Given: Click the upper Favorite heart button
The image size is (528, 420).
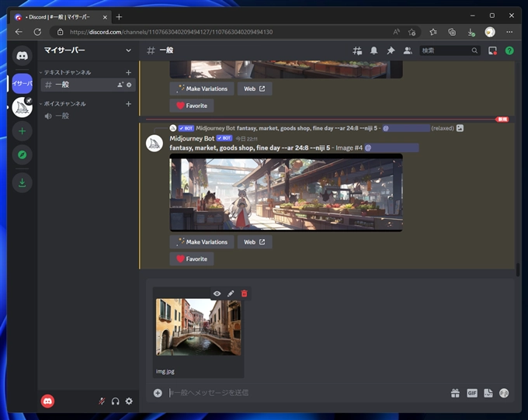Looking at the screenshot, I should pyautogui.click(x=192, y=106).
